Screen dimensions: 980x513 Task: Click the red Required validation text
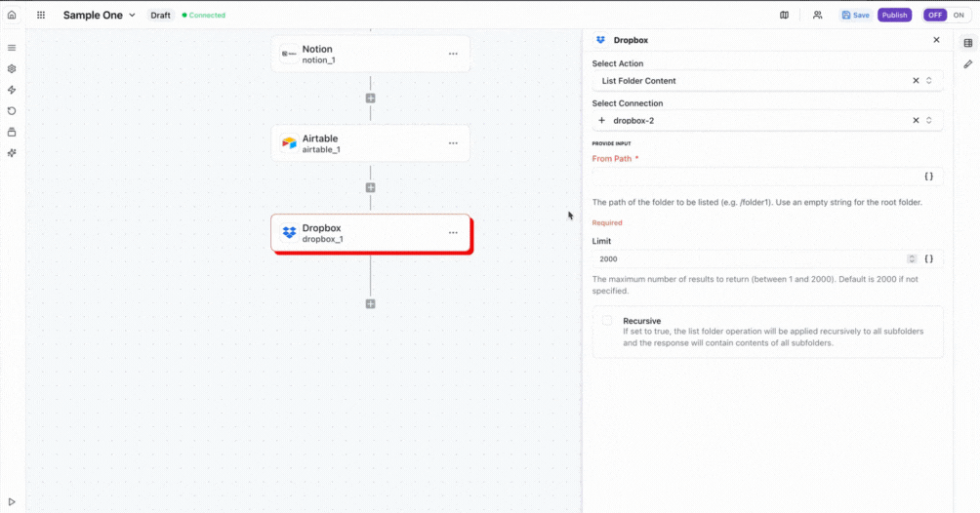607,222
